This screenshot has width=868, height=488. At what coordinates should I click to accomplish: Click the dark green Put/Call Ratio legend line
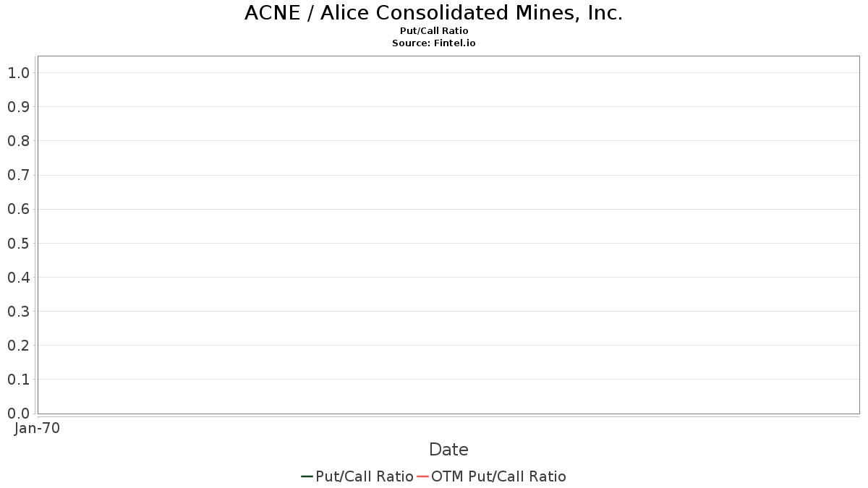point(307,476)
